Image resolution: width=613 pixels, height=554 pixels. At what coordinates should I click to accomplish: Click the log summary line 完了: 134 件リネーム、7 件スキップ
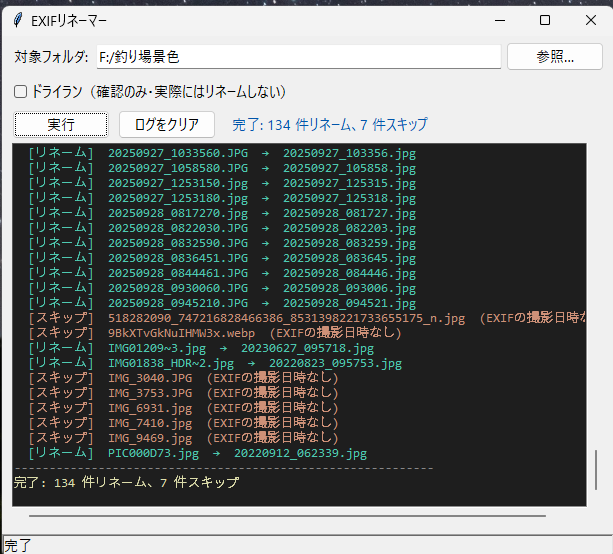coord(126,483)
